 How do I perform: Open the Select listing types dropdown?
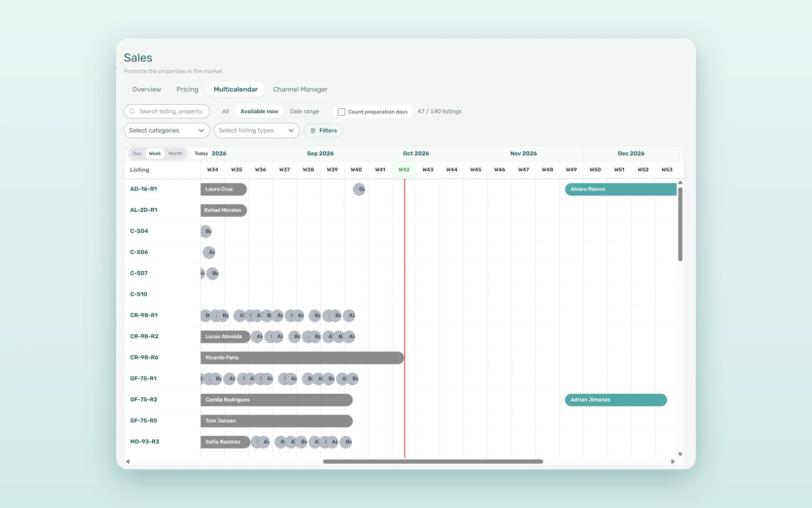(256, 131)
